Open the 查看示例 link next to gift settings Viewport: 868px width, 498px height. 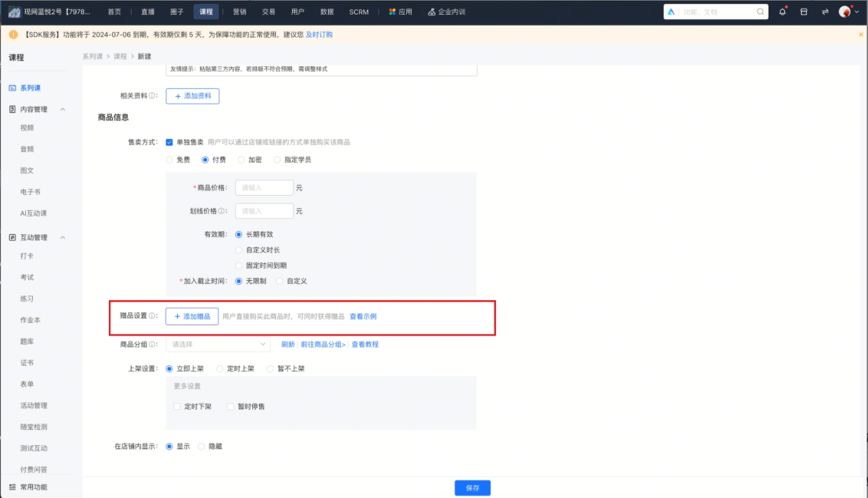[x=362, y=316]
